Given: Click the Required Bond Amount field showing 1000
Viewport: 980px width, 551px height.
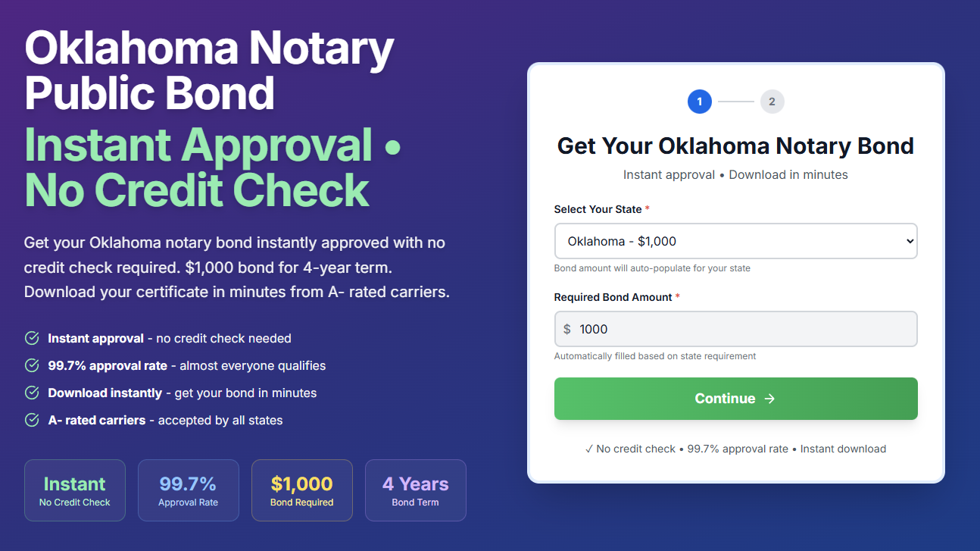Looking at the screenshot, I should tap(736, 329).
